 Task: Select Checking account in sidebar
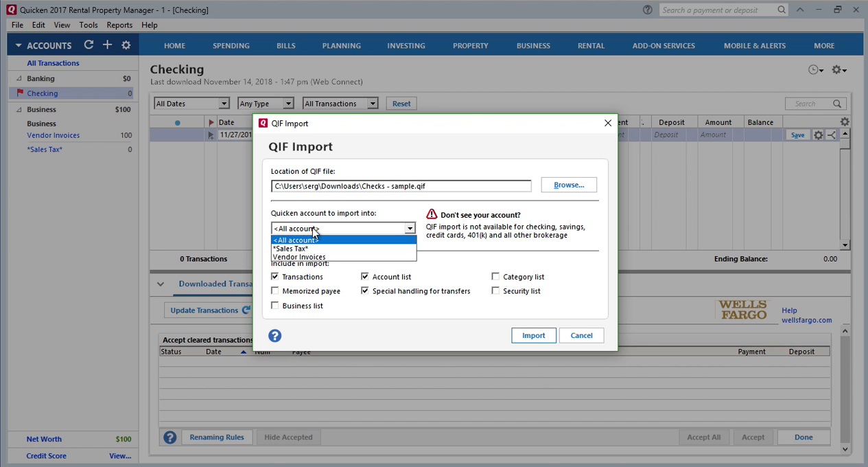click(43, 93)
